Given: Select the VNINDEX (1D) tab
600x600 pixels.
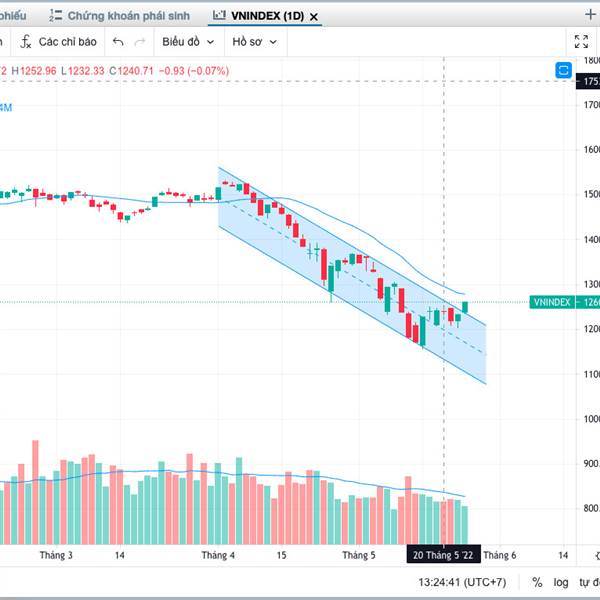Looking at the screenshot, I should 267,16.
